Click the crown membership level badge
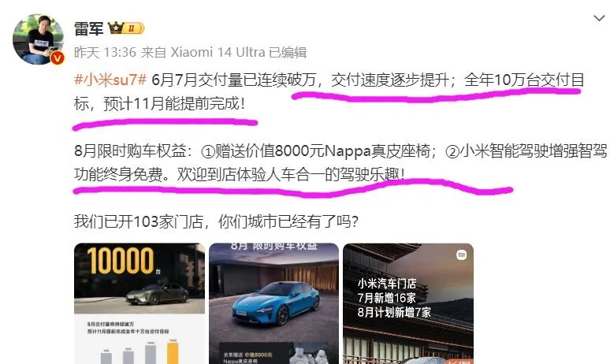Screen dimensions: 610x364 [126, 28]
